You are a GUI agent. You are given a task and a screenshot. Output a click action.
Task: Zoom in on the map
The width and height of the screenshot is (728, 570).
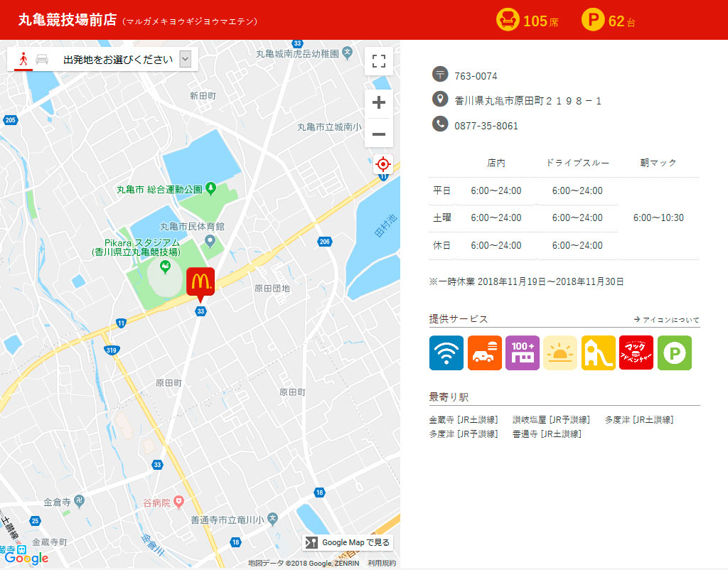379,102
